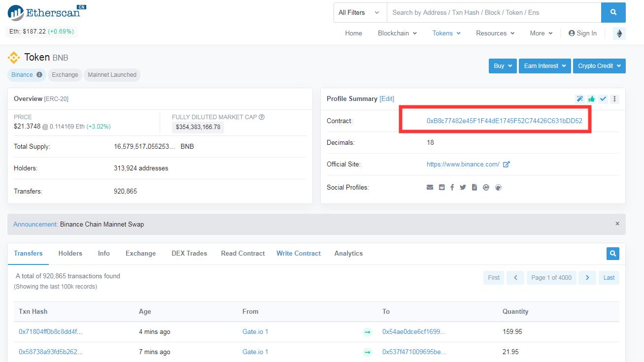Click the Facebook social profile icon

tap(452, 187)
